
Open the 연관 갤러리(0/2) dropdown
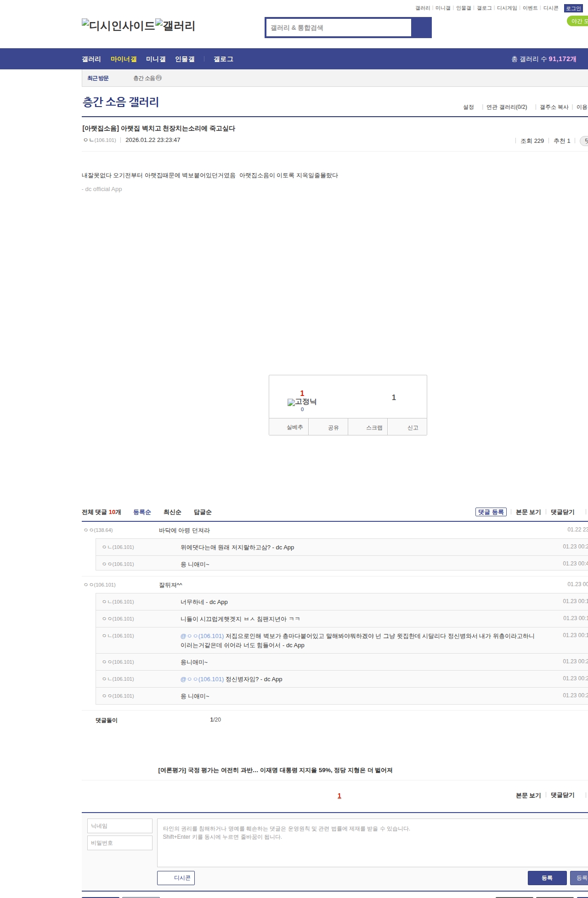507,107
